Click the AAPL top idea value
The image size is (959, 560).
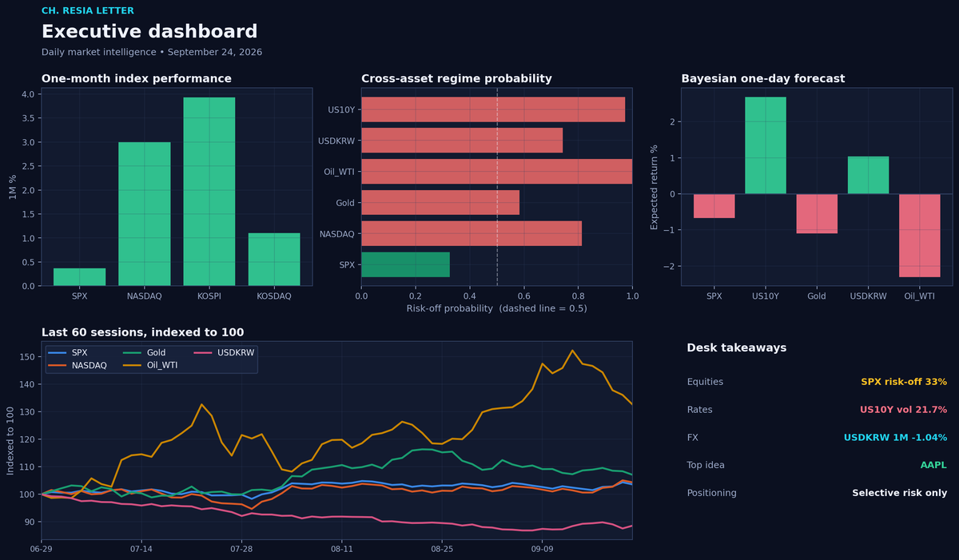coord(933,465)
